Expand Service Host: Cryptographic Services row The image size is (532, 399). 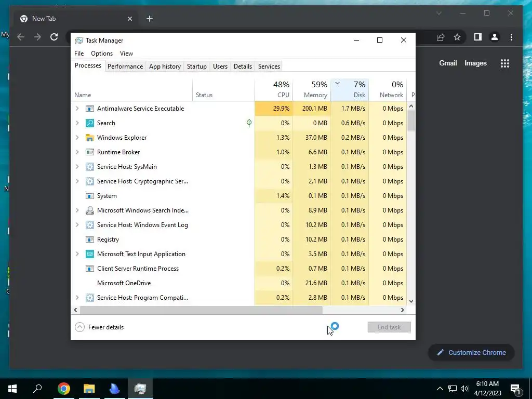tap(77, 181)
